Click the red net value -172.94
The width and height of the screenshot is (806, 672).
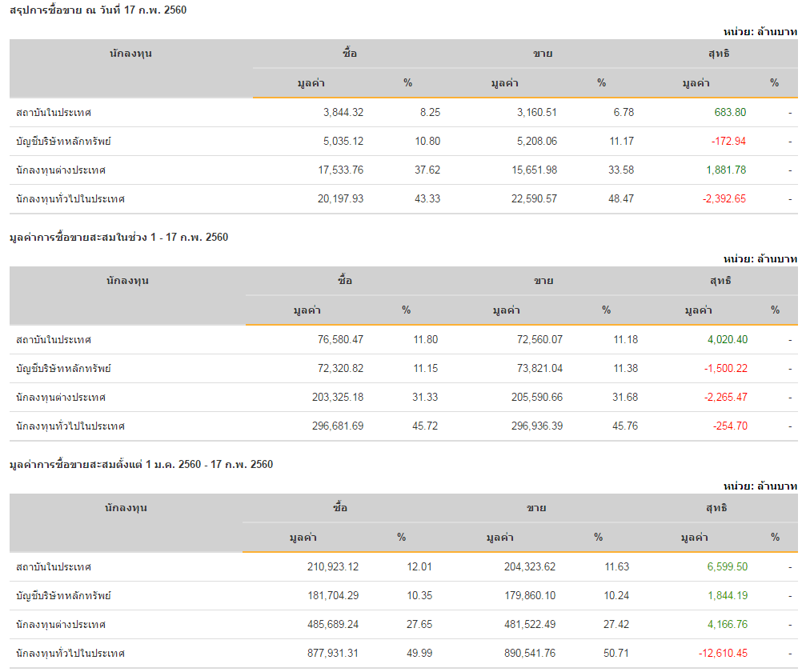728,142
